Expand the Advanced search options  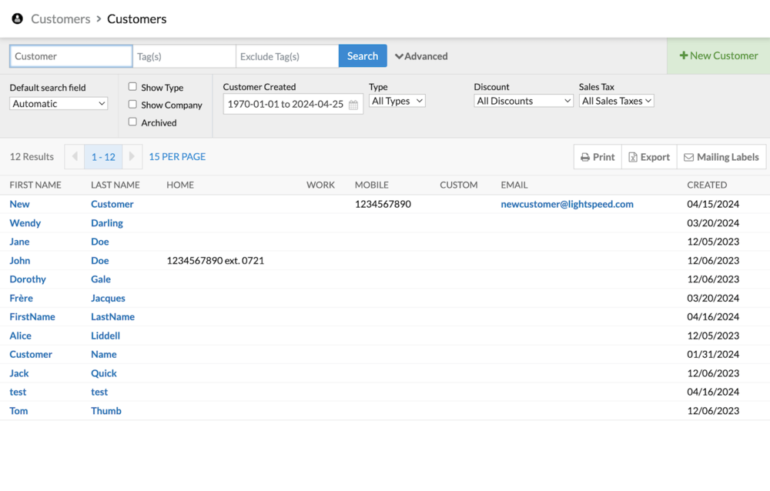click(421, 56)
